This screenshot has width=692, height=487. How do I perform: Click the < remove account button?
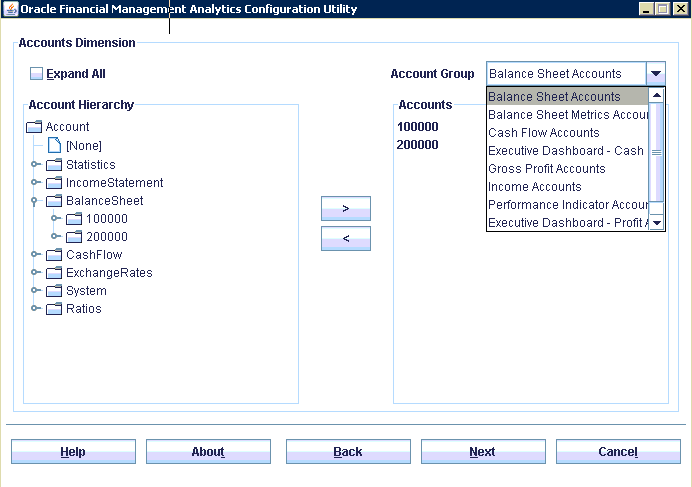tap(346, 238)
